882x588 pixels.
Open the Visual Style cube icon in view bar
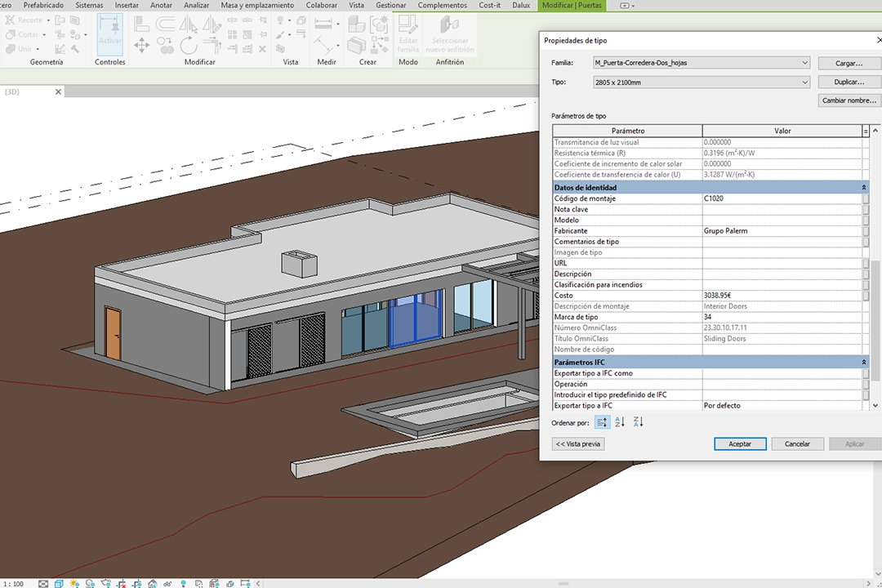[60, 583]
